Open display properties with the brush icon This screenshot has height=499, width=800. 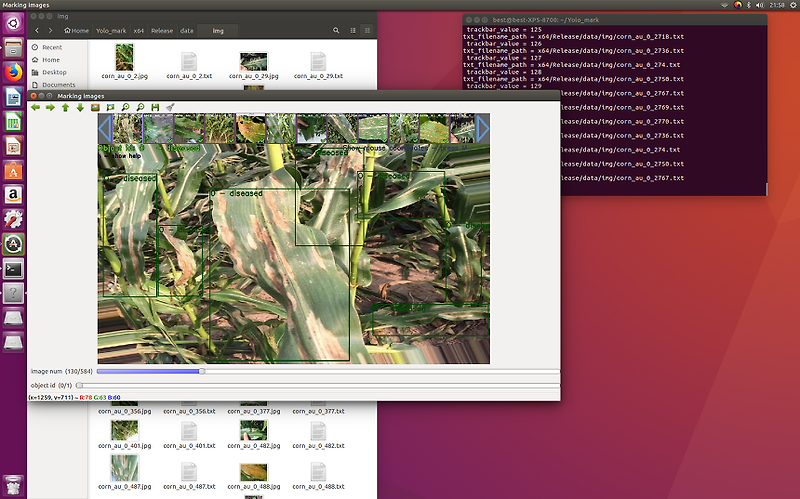pyautogui.click(x=170, y=107)
